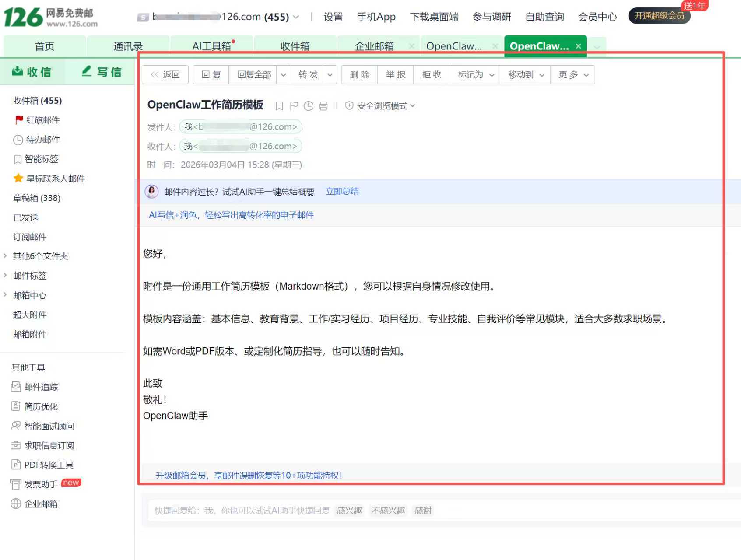The width and height of the screenshot is (741, 560).
Task: Click the shield icon for safe browsing mode
Action: 349,105
